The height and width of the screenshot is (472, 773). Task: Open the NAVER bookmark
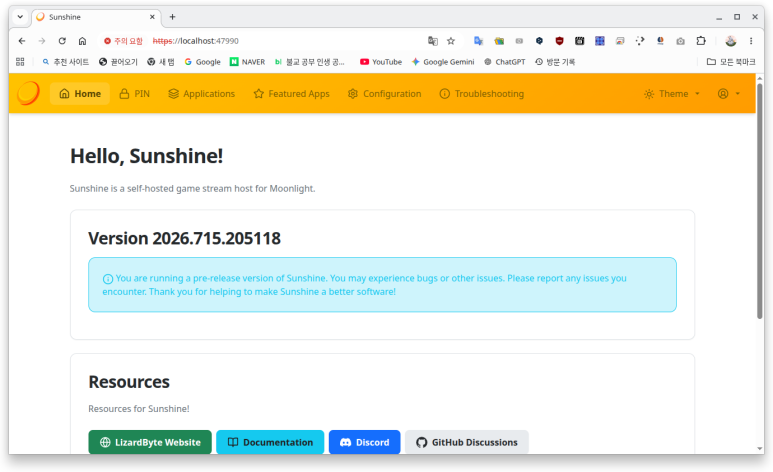tap(247, 62)
